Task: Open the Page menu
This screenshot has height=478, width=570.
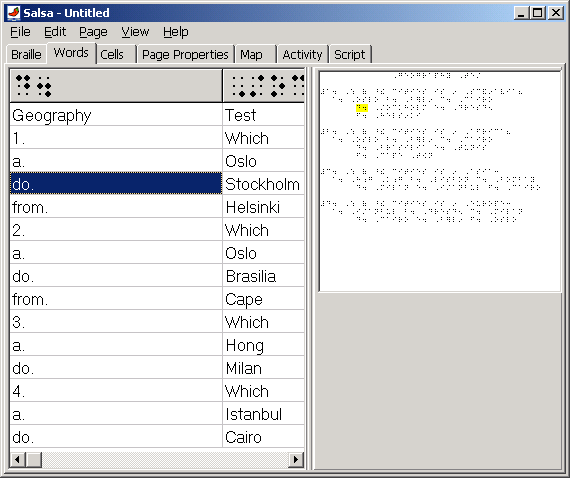Action: tap(93, 32)
